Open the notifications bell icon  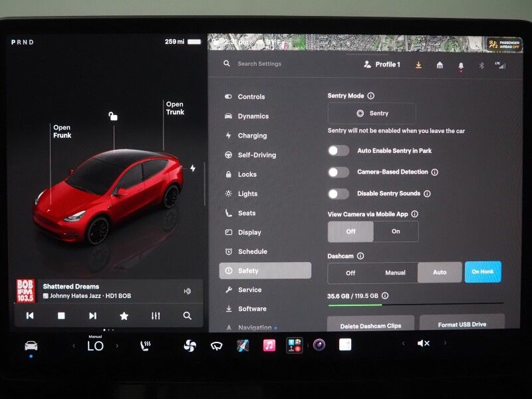pyautogui.click(x=461, y=65)
